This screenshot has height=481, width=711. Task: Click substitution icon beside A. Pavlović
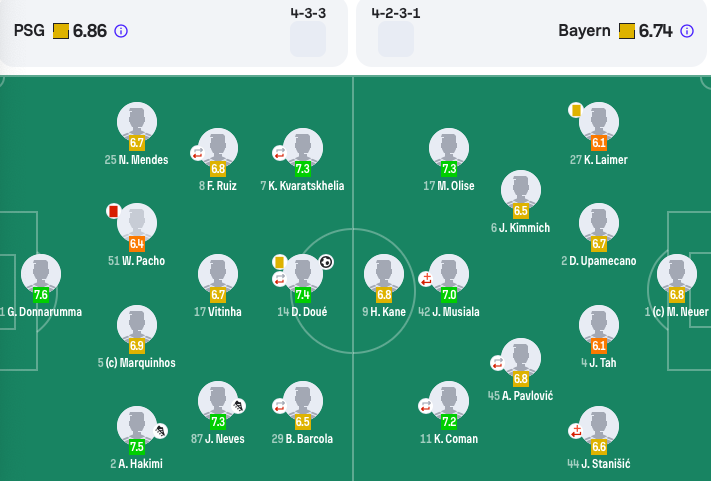pos(496,362)
